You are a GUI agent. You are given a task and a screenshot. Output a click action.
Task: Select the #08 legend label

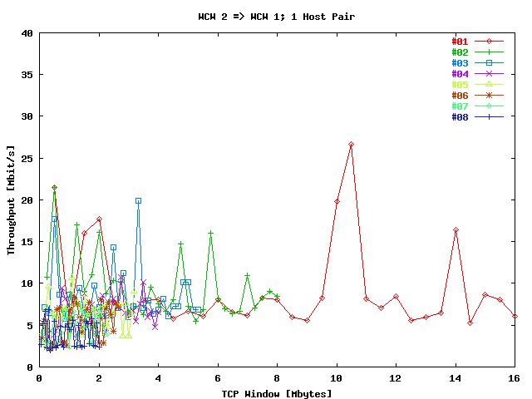(x=460, y=117)
